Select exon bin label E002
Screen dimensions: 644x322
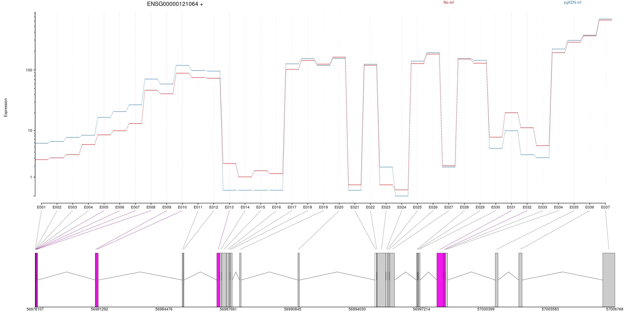[x=57, y=207]
